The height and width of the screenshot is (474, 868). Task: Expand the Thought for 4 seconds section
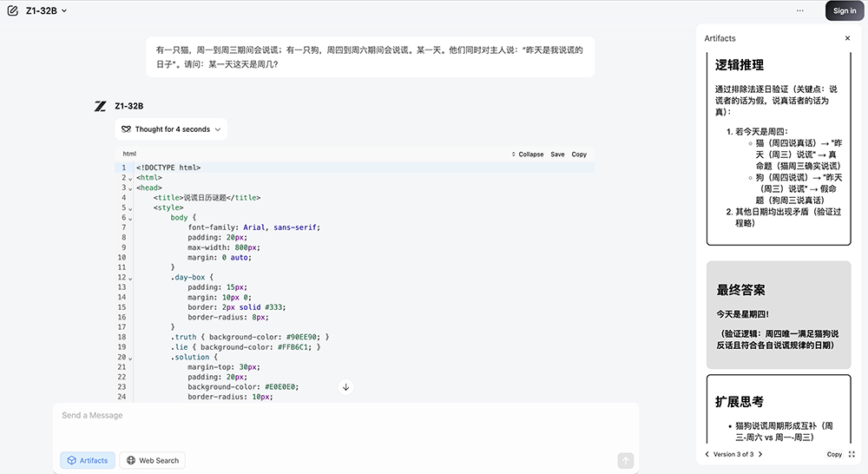click(171, 129)
